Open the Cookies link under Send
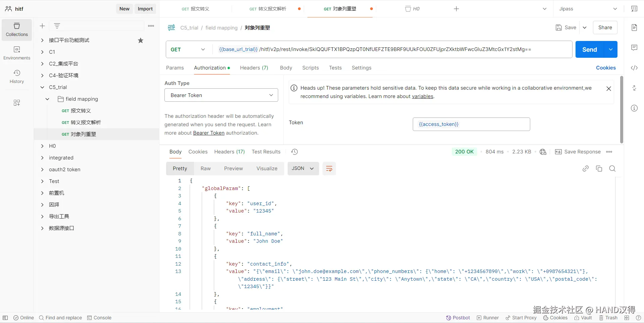This screenshot has height=323, width=644. point(605,68)
